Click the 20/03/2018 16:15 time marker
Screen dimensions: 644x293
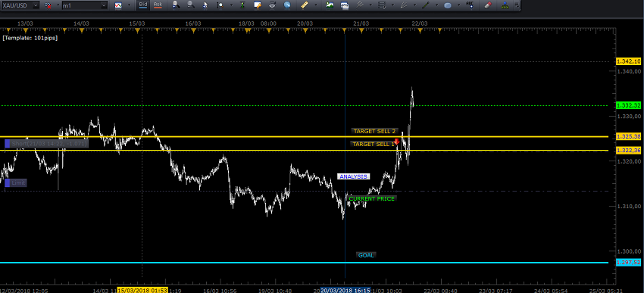click(x=345, y=290)
